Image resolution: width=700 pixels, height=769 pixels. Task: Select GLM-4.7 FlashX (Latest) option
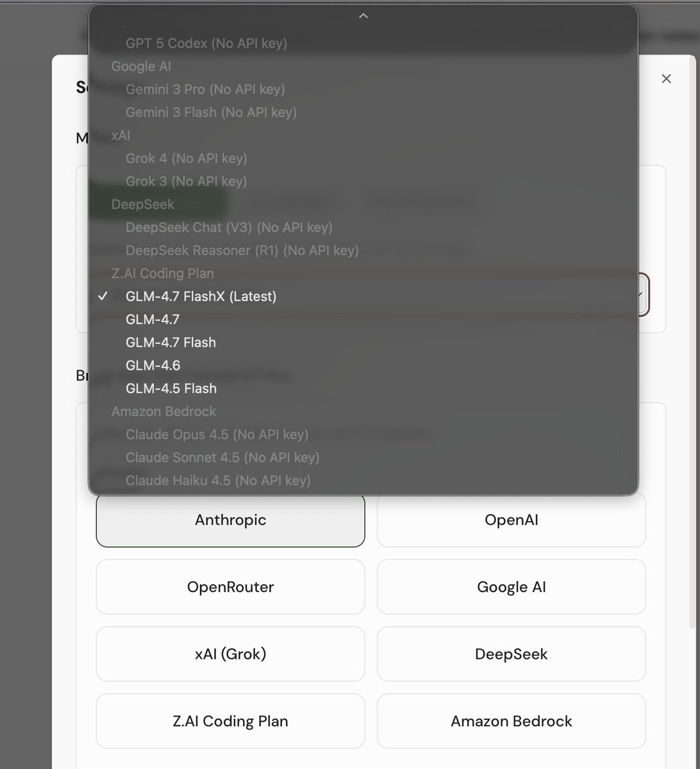tap(363, 296)
